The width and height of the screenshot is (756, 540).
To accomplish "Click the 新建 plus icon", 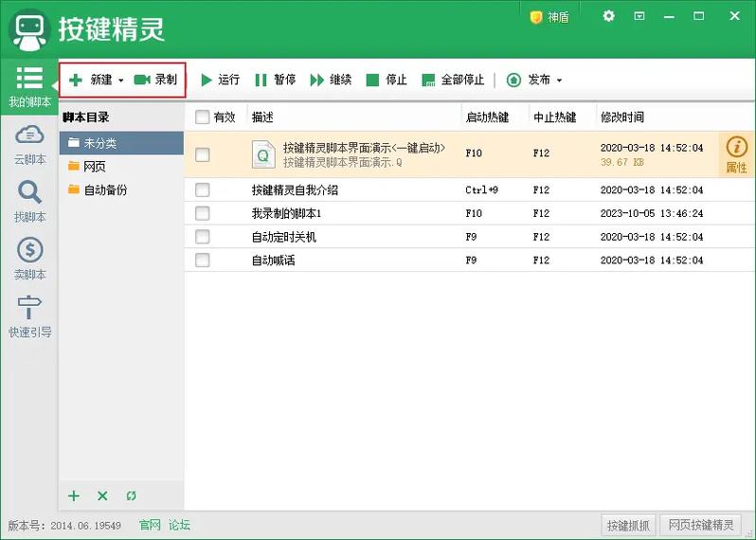I will (x=75, y=80).
